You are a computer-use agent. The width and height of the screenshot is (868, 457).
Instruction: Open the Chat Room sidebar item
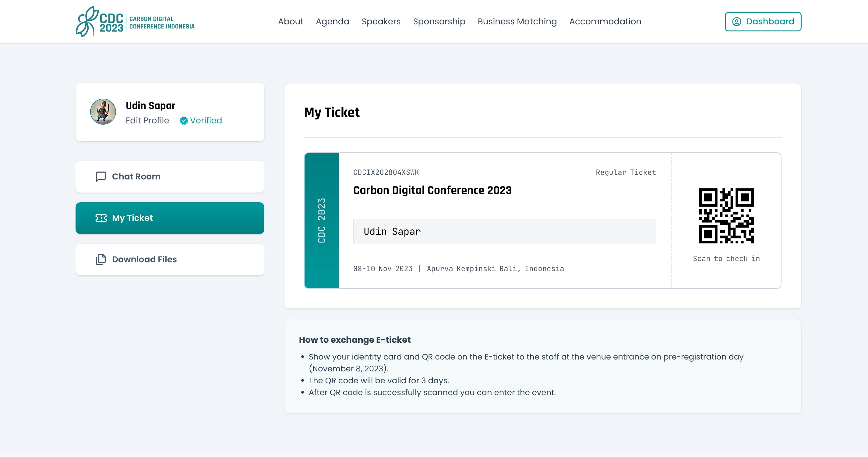click(x=170, y=177)
